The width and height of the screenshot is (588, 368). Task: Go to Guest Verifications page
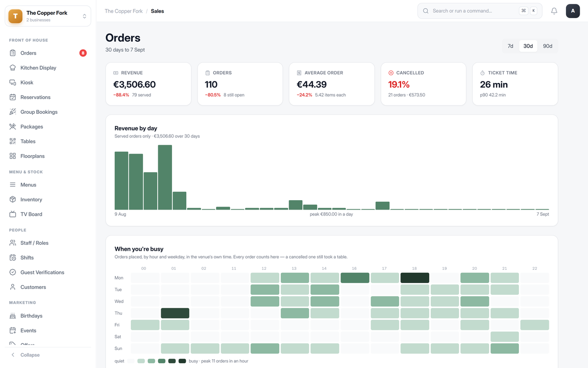(x=48, y=272)
